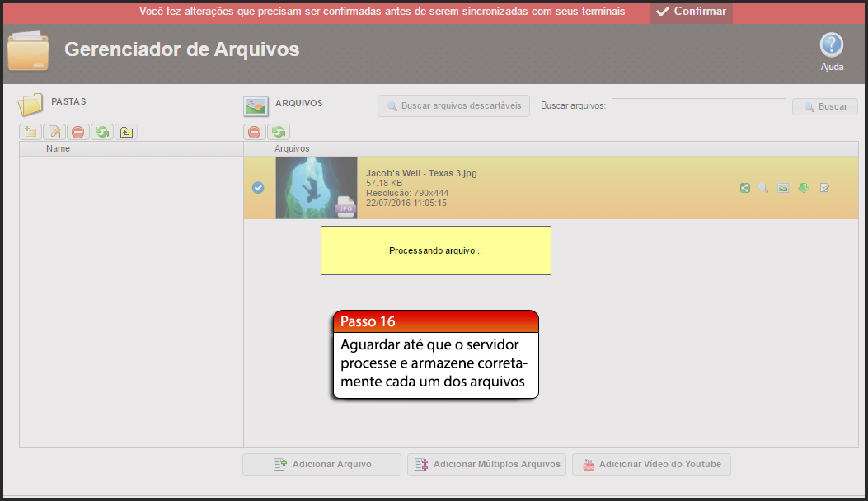The height and width of the screenshot is (501, 868).
Task: Edit details of Jacob's Well file
Action: coord(823,188)
